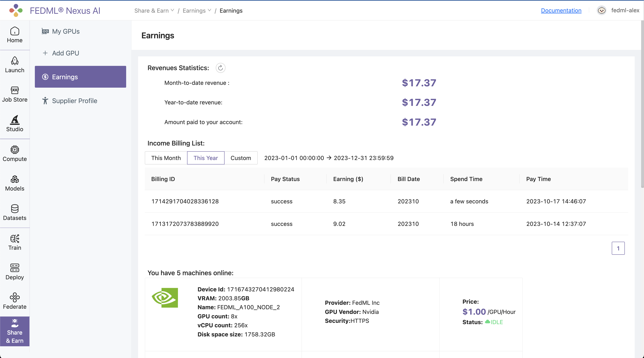
Task: Go to Studio wizard hat icon
Action: click(x=15, y=120)
